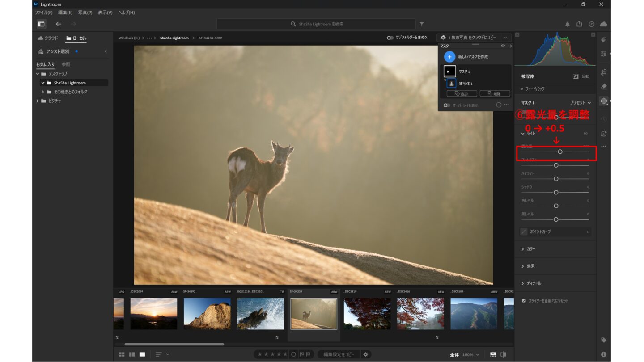644x362 pixels.
Task: Switch to photo grid view
Action: click(122, 354)
